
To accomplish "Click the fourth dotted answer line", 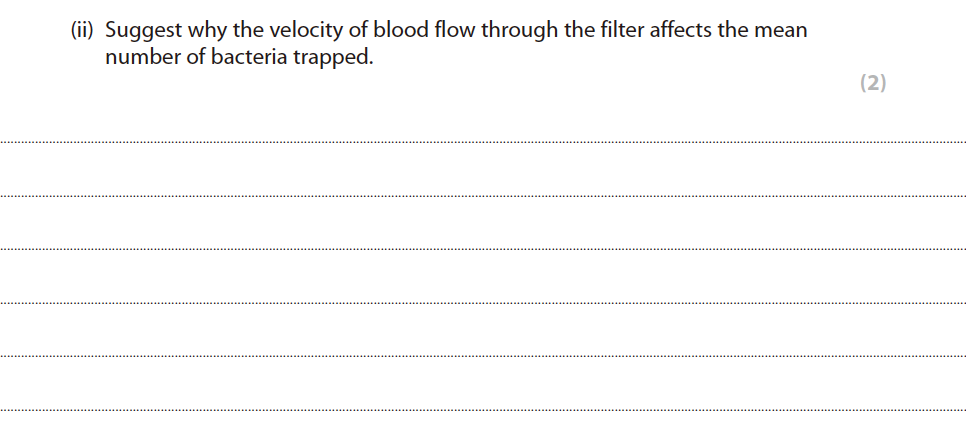I will click(483, 302).
